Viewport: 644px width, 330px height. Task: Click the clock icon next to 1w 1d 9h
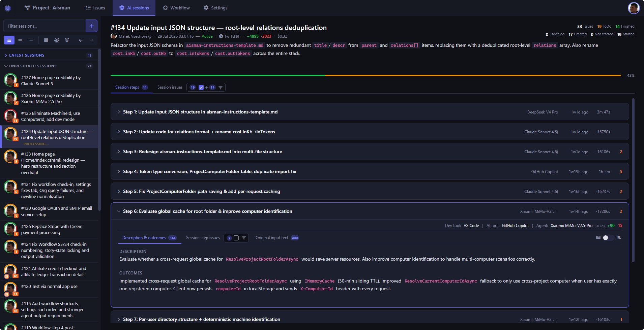point(221,36)
